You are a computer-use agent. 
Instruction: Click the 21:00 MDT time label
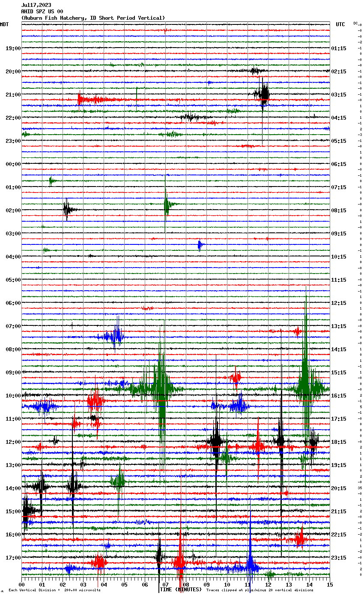(x=13, y=95)
